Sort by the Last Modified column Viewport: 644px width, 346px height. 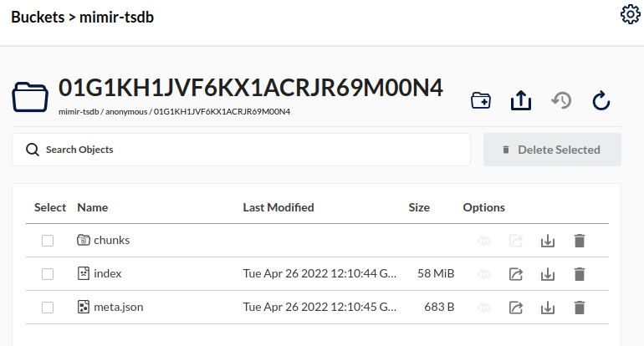pos(279,207)
